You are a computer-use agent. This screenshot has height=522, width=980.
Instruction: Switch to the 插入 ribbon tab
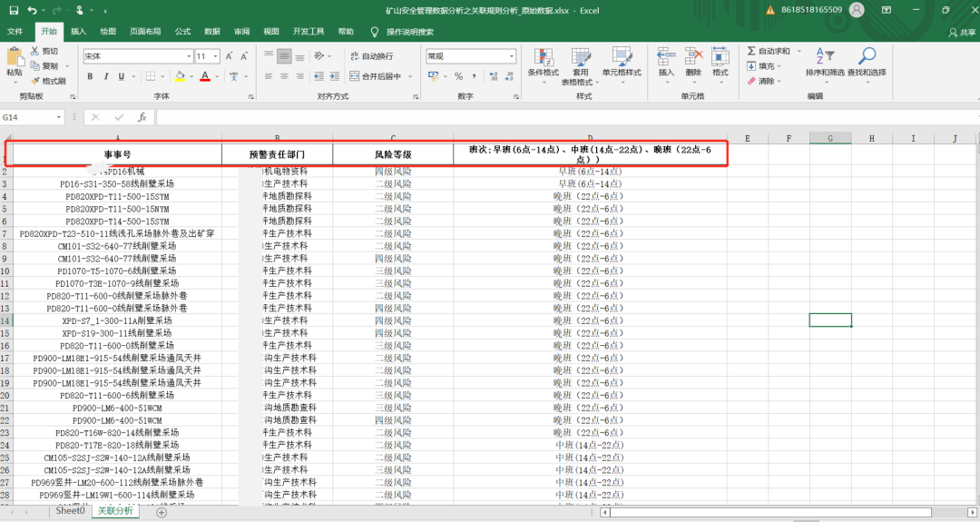78,31
